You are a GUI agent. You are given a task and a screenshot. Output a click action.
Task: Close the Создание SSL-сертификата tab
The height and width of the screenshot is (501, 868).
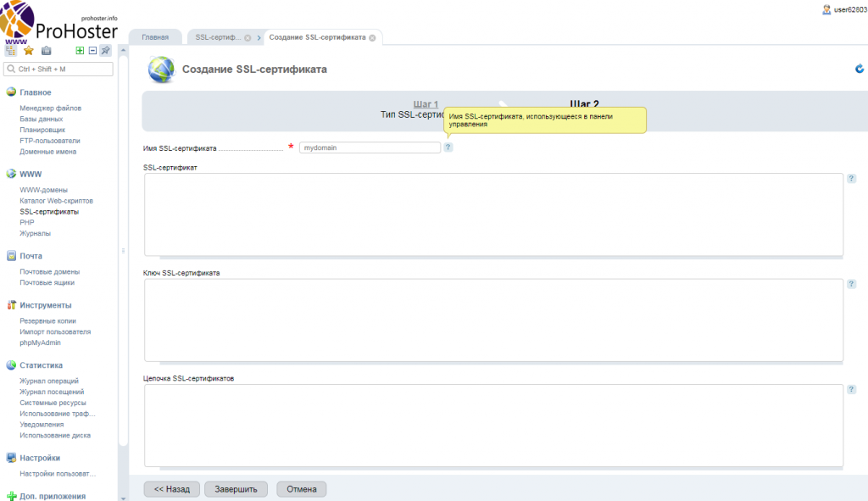point(372,38)
